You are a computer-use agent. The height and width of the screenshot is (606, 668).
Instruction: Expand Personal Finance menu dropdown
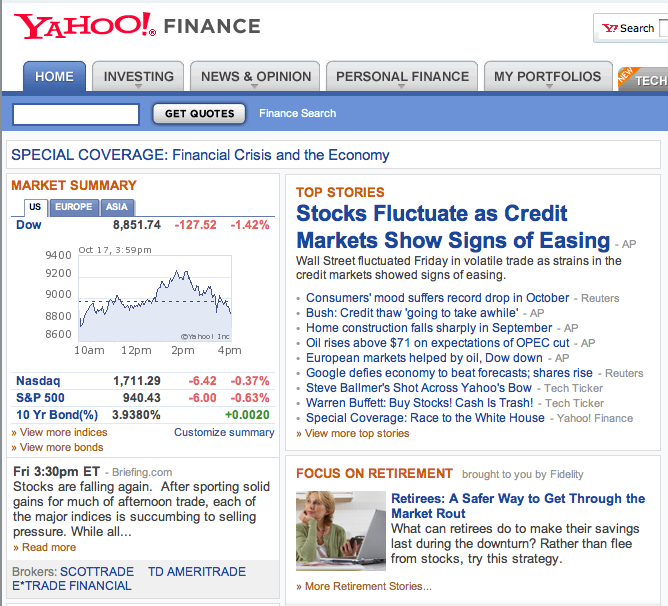[403, 88]
